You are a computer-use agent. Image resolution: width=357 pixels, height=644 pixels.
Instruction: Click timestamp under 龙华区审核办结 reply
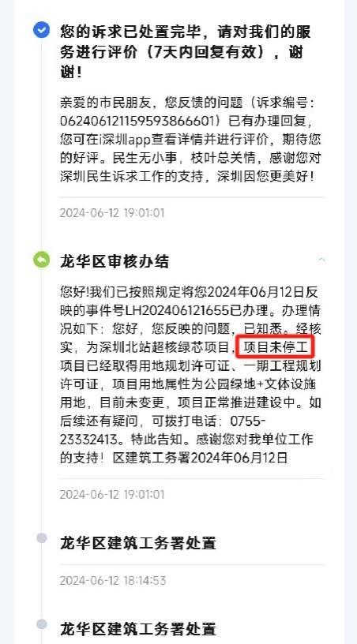point(112,494)
